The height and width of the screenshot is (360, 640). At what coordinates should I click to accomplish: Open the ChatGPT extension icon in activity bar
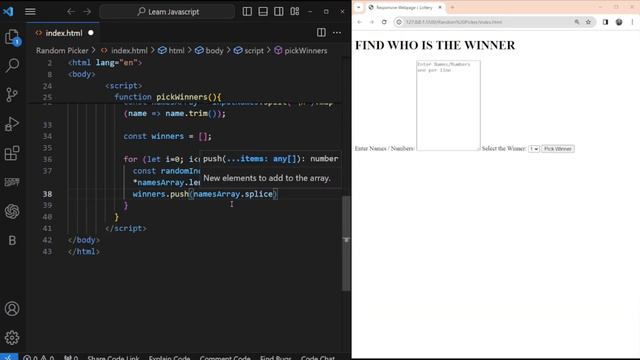[x=12, y=211]
